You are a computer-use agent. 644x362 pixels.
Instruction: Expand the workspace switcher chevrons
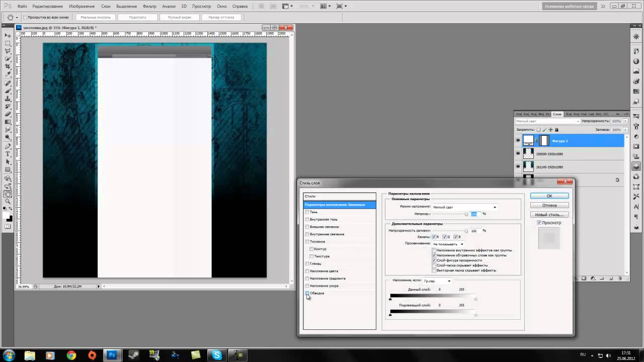point(603,7)
